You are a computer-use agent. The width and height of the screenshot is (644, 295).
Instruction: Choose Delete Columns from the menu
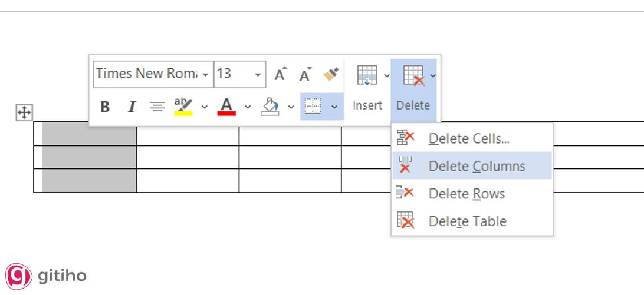[x=477, y=166]
